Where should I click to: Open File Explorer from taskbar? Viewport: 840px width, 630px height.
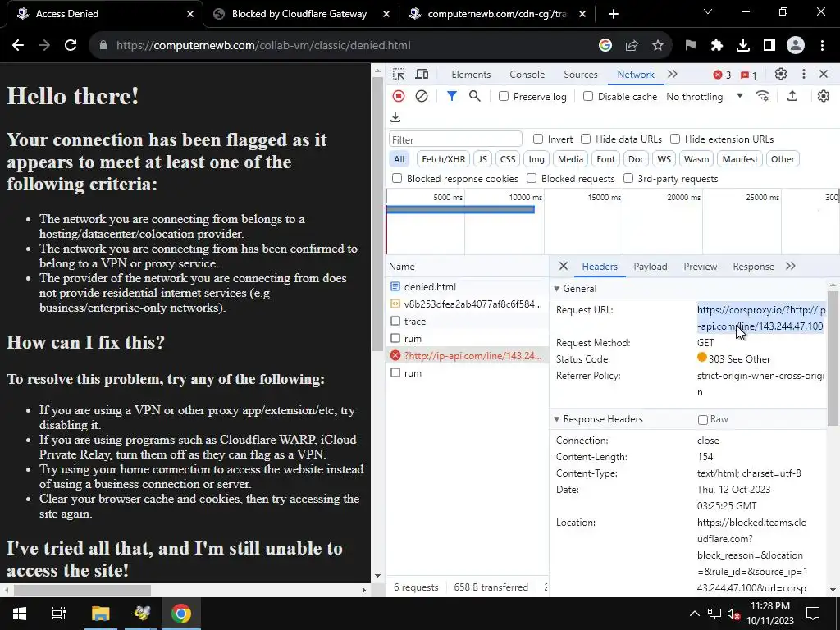100,614
